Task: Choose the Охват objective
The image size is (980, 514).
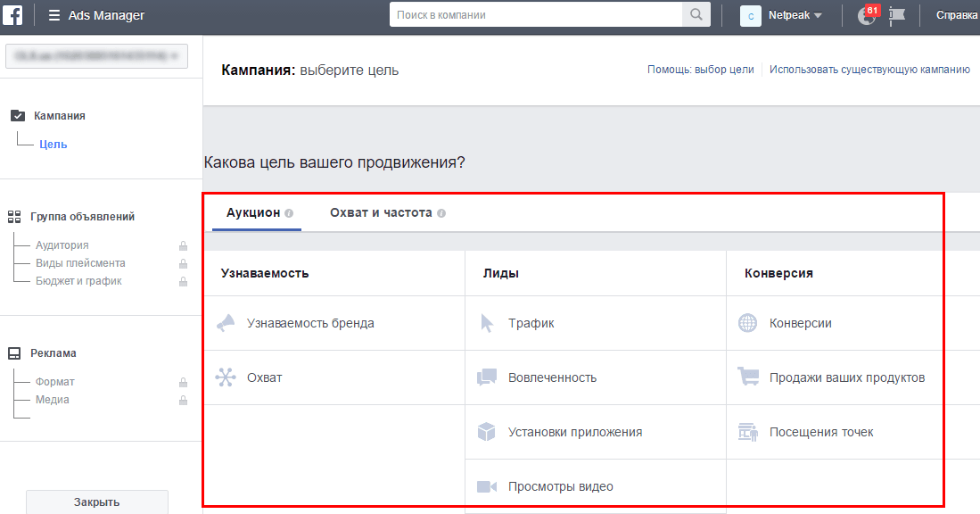Action: [x=264, y=377]
